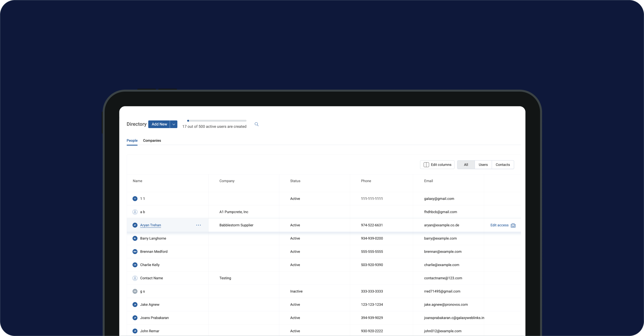
Task: Click the Add New dropdown arrow
Action: pyautogui.click(x=174, y=124)
